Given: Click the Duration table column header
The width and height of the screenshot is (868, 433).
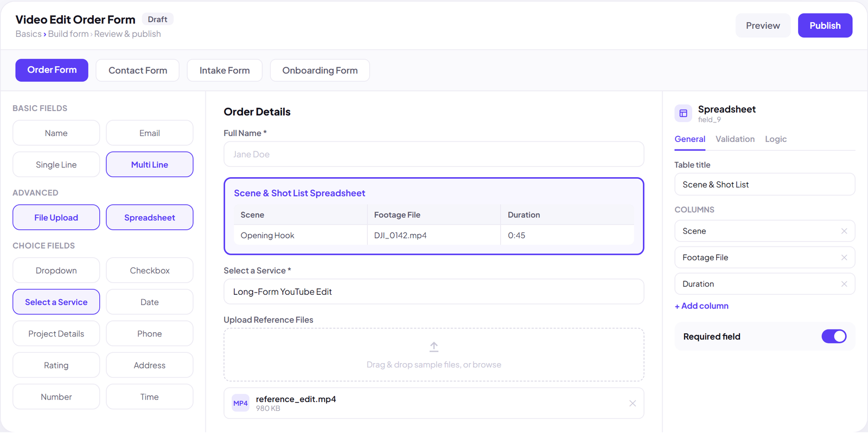Looking at the screenshot, I should [567, 215].
